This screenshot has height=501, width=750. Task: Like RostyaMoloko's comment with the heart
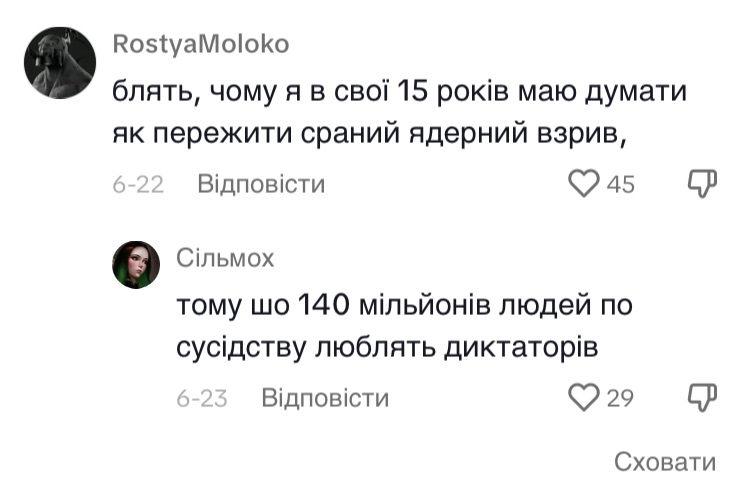(x=583, y=184)
